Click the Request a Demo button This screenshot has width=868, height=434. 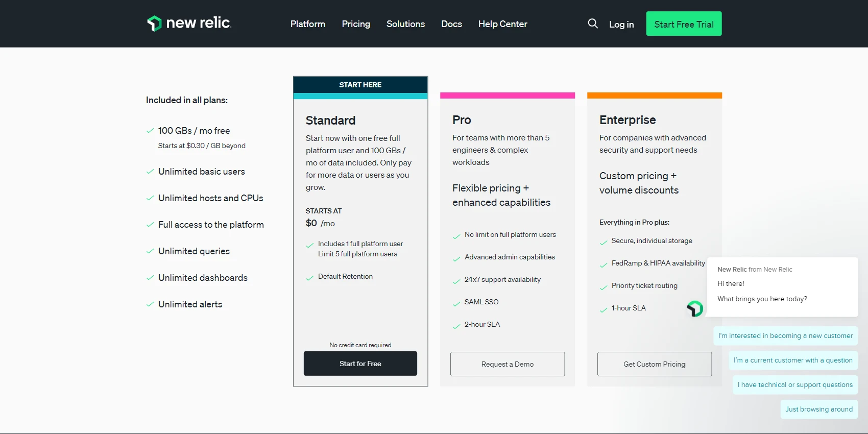coord(508,364)
